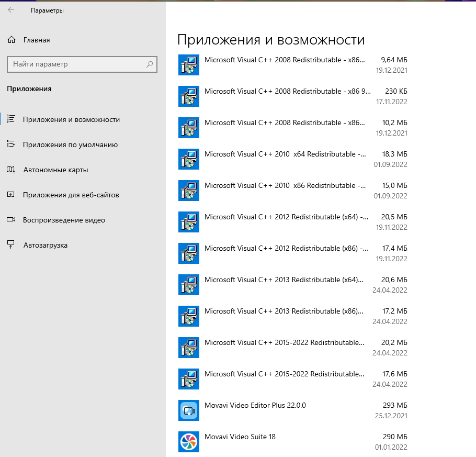Click the magnifier icon in search box
The image size is (476, 457).
pyautogui.click(x=150, y=64)
